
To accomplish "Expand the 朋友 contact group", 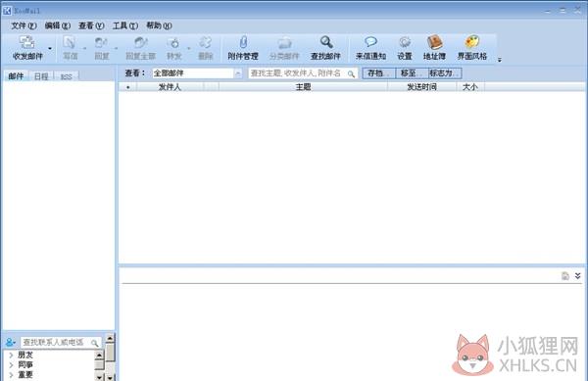I will 11,355.
